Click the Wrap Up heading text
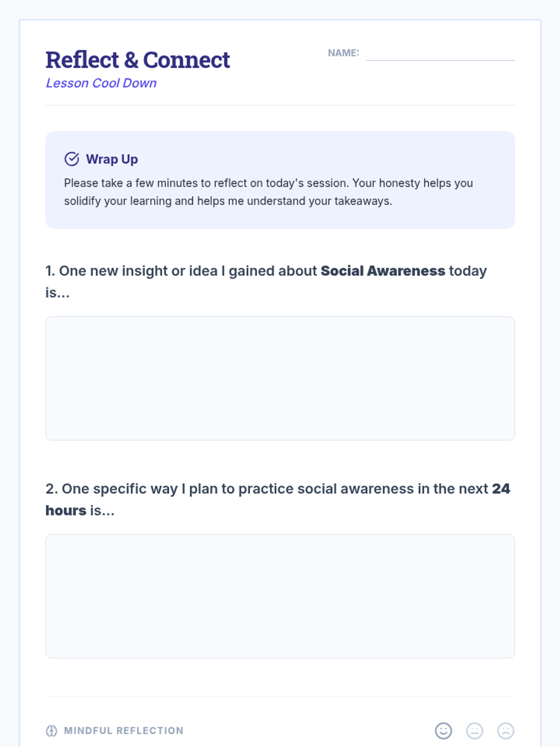This screenshot has width=560, height=747. pyautogui.click(x=112, y=159)
